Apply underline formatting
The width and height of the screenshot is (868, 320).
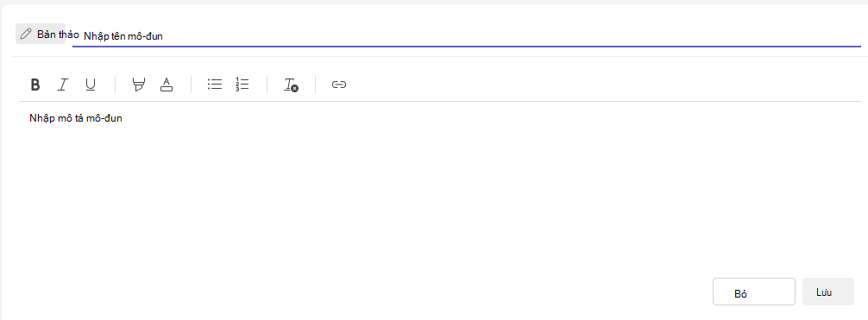click(91, 85)
